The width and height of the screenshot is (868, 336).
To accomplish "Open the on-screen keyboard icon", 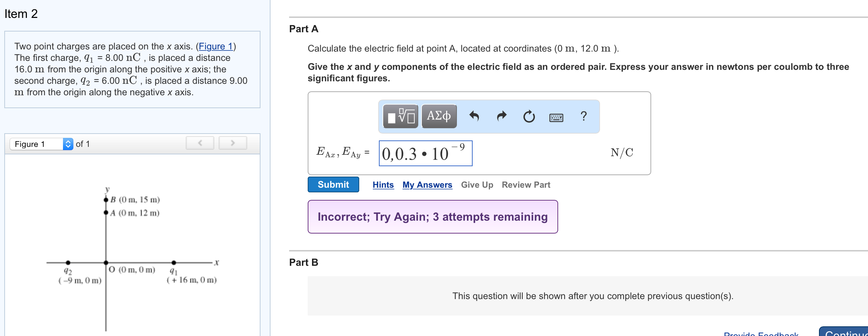I will [x=557, y=117].
